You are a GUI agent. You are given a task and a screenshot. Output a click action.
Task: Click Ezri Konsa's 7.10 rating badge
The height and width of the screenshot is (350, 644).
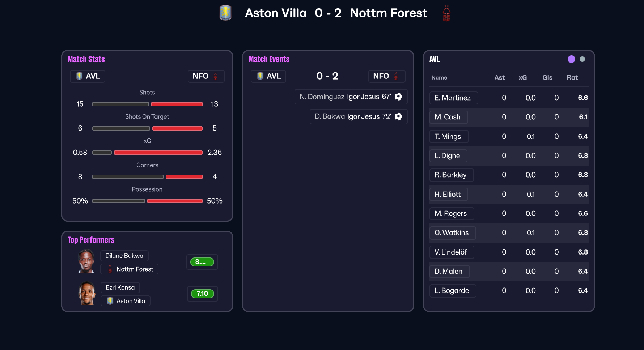202,294
